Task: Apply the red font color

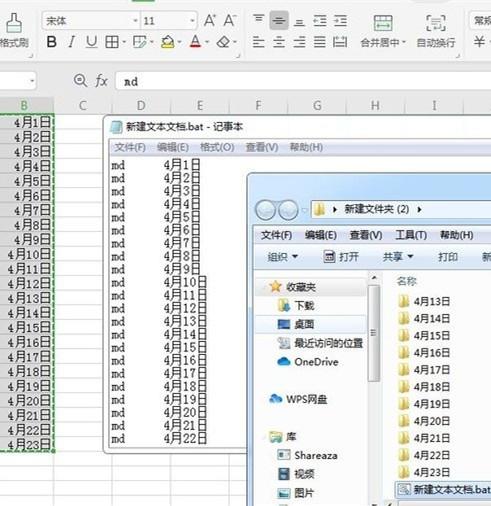Action: point(196,42)
